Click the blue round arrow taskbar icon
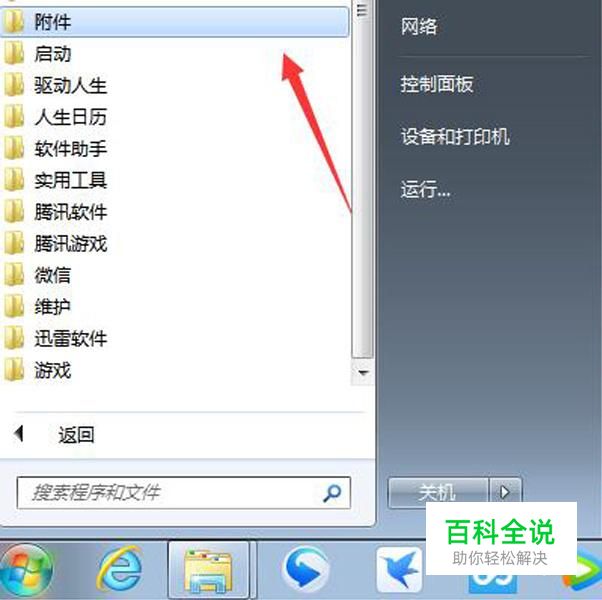 pos(306,569)
